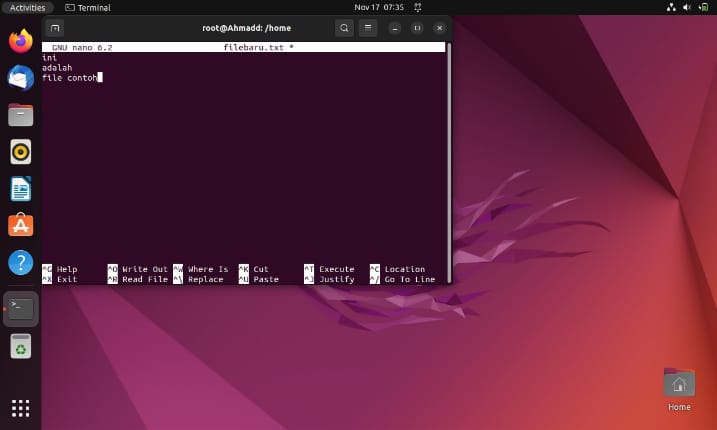Click the terminal vertical scrollbar
This screenshot has width=717, height=430.
point(449,162)
